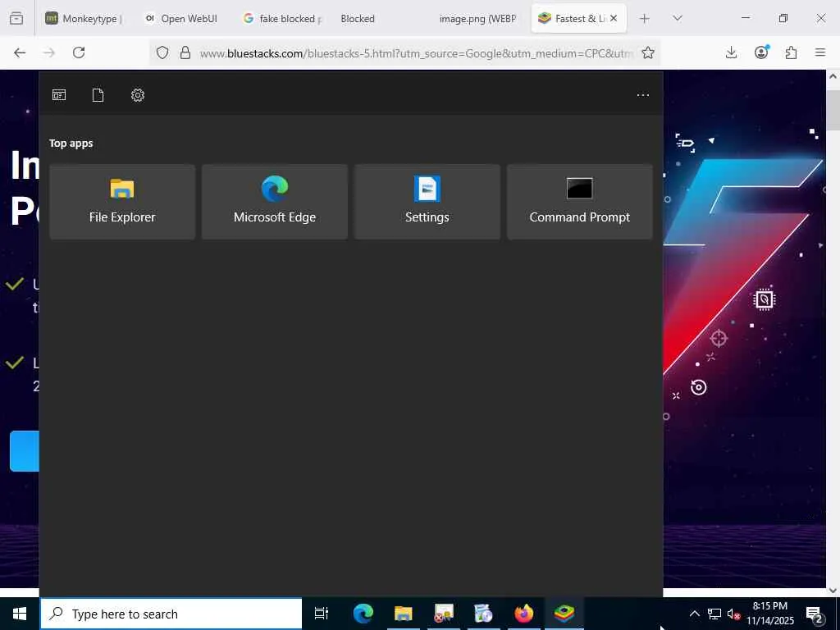This screenshot has height=630, width=840.
Task: Open Settings tile in Top apps
Action: [x=427, y=202]
